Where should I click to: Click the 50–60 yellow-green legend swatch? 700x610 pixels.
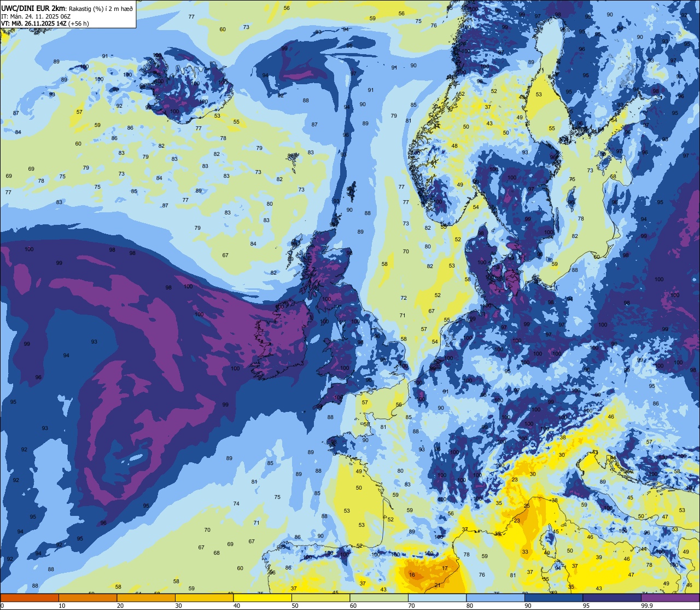coord(320,597)
